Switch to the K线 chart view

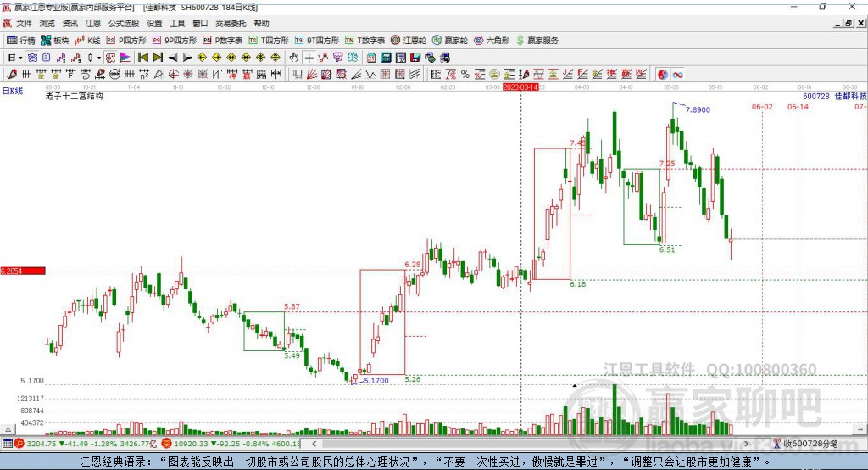[x=87, y=41]
